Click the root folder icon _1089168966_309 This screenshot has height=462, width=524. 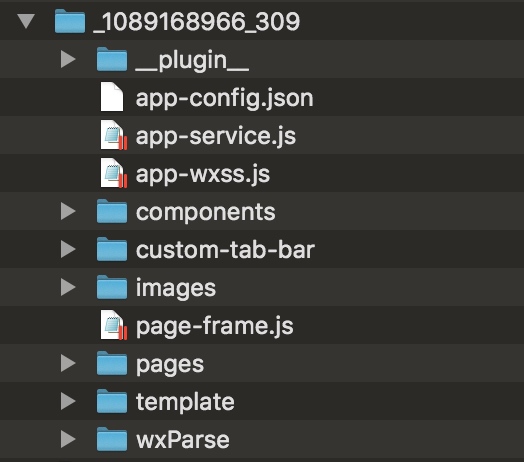tap(70, 21)
